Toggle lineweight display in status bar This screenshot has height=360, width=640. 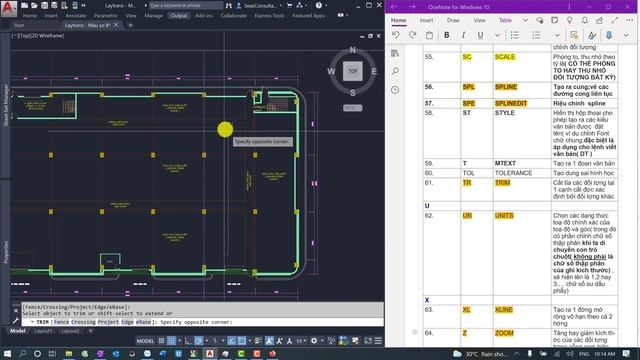(258, 340)
